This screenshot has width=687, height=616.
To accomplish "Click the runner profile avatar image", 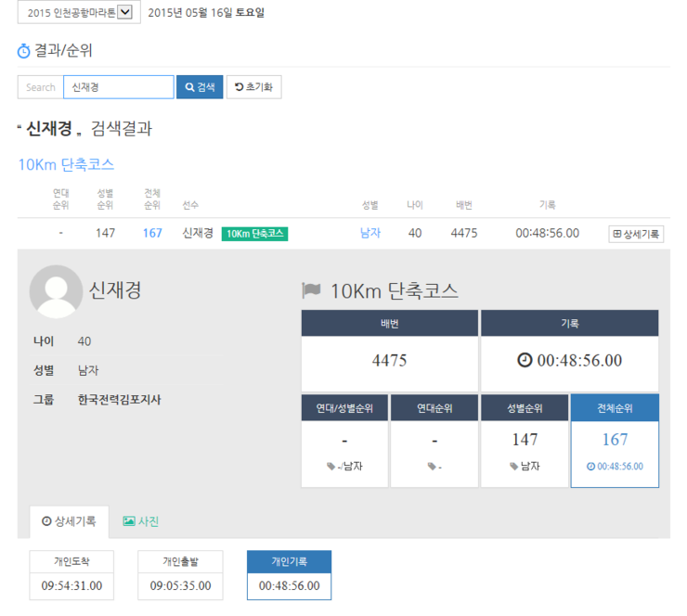I will click(56, 291).
